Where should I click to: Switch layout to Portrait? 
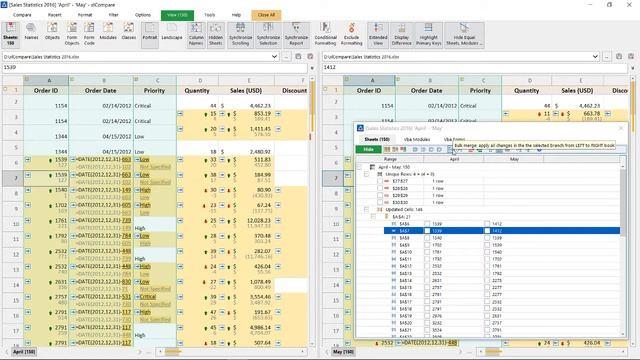click(150, 35)
